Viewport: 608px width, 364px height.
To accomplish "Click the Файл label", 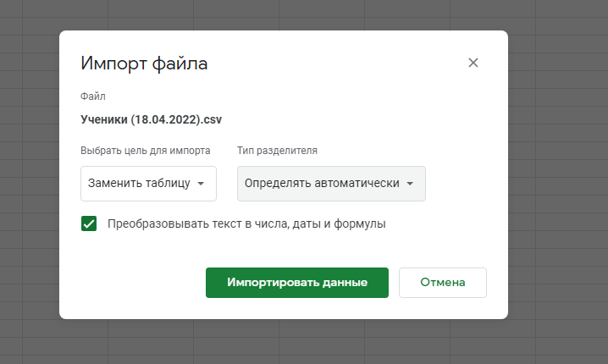I will tap(93, 97).
